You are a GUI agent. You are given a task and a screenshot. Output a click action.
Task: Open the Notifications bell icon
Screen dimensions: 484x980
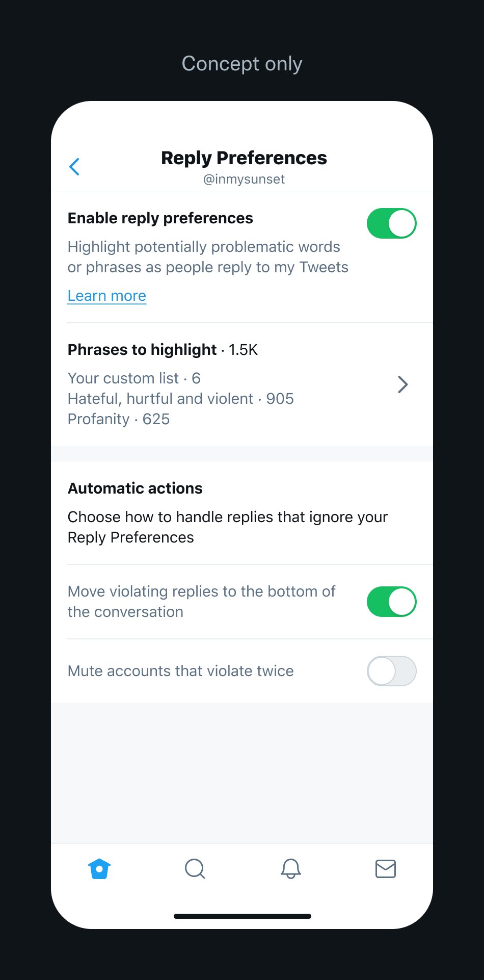point(290,869)
